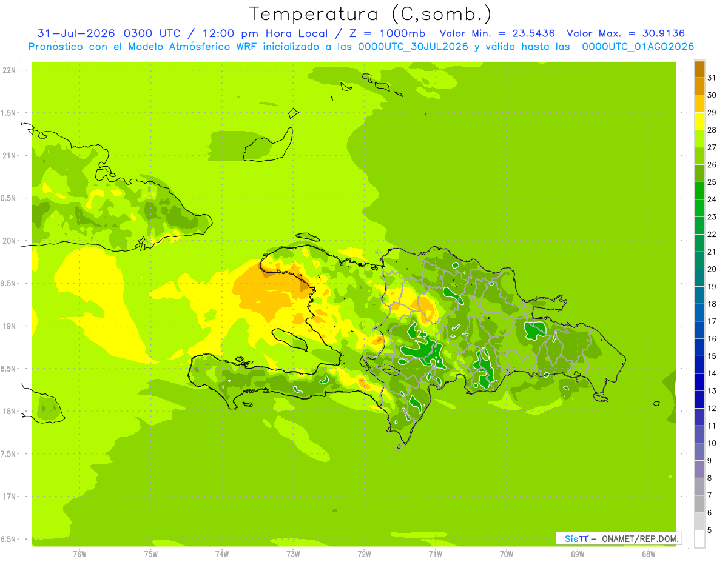Pick the legend color between 29 and 30
This screenshot has width=728, height=562.
click(699, 104)
